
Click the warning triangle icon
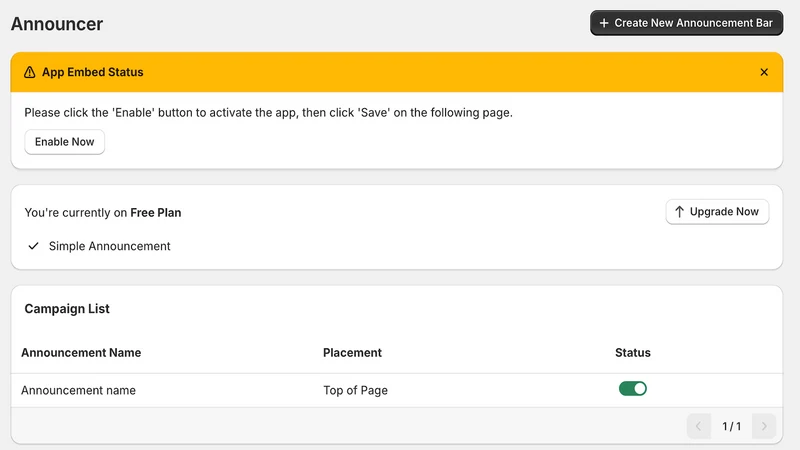click(x=30, y=72)
